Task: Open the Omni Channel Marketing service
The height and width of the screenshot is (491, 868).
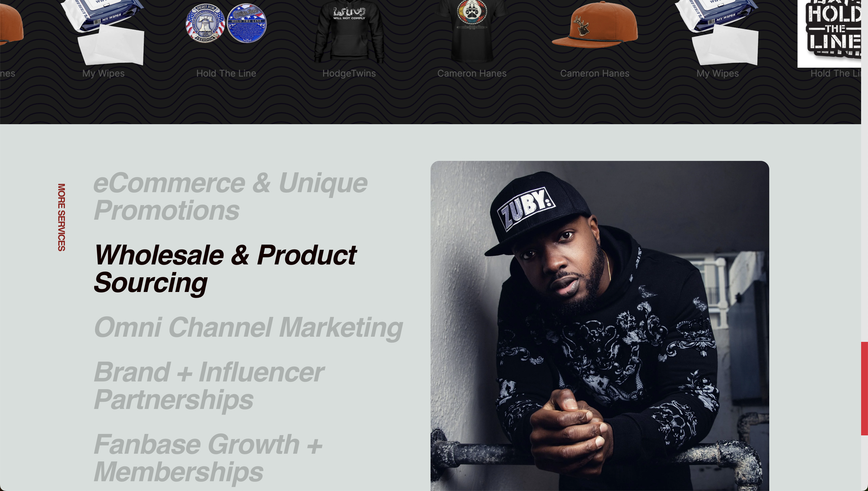Action: click(x=248, y=327)
